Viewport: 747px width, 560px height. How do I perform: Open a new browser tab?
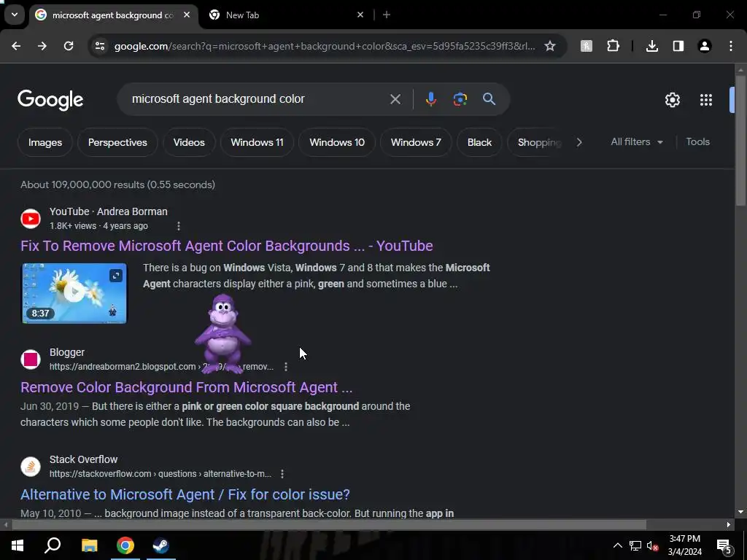[x=387, y=15]
